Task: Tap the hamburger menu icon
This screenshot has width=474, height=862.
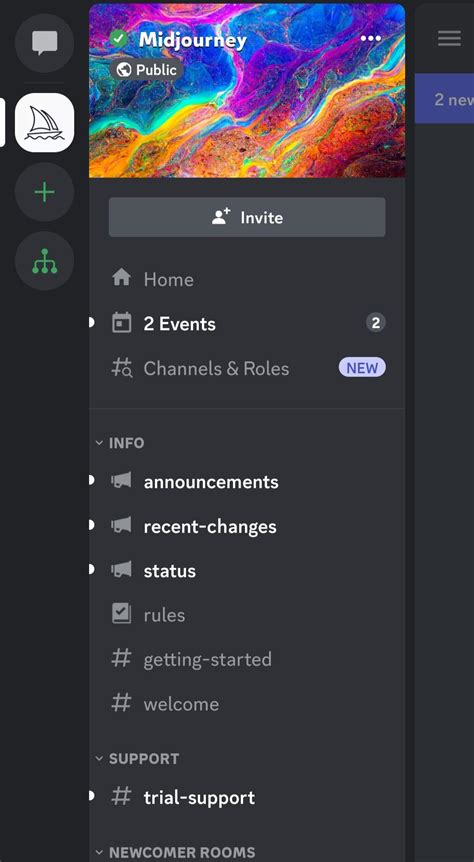Action: (x=449, y=38)
